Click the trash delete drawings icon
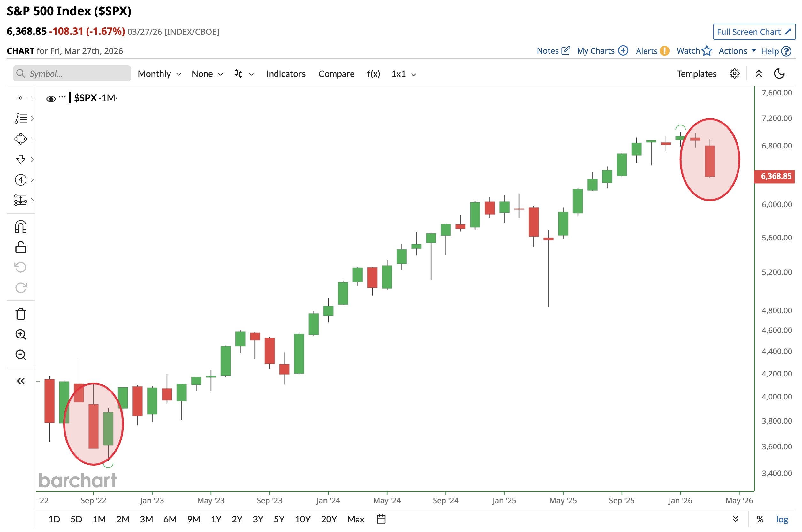 (x=20, y=314)
